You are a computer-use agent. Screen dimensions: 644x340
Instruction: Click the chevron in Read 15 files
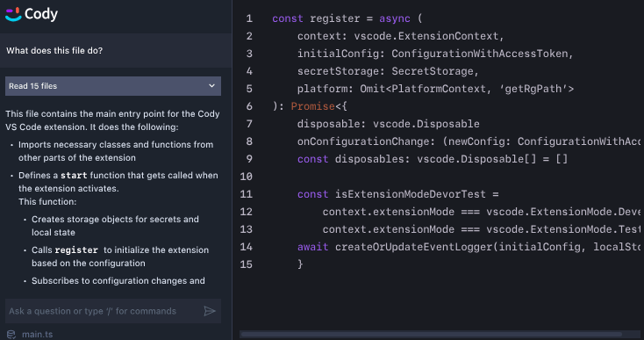(212, 86)
